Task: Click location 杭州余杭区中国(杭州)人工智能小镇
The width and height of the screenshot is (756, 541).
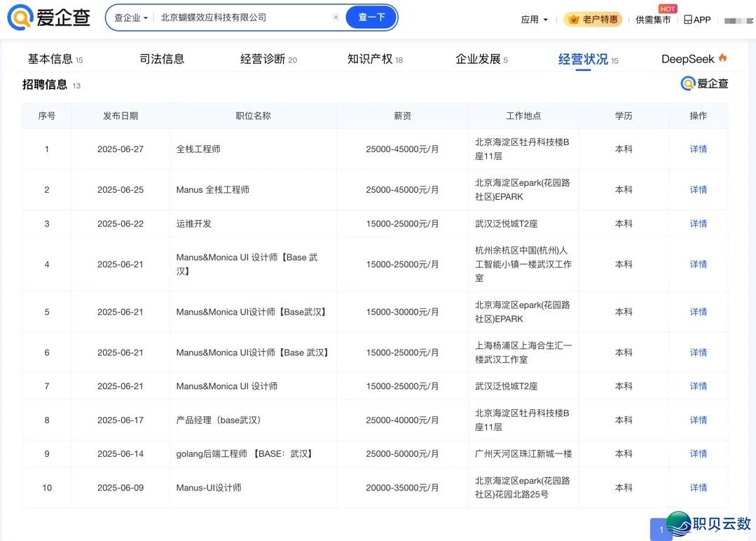Action: (523, 264)
